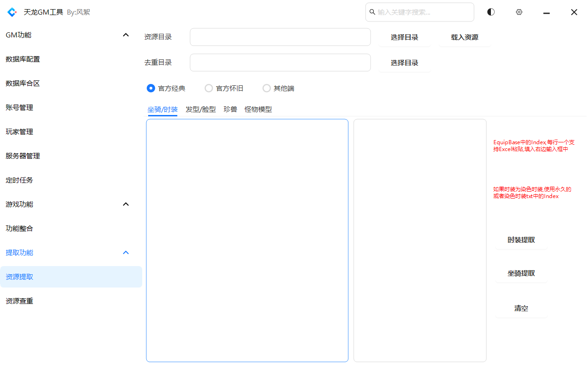
Task: Open 数据库配置 in the sidebar
Action: coord(23,59)
